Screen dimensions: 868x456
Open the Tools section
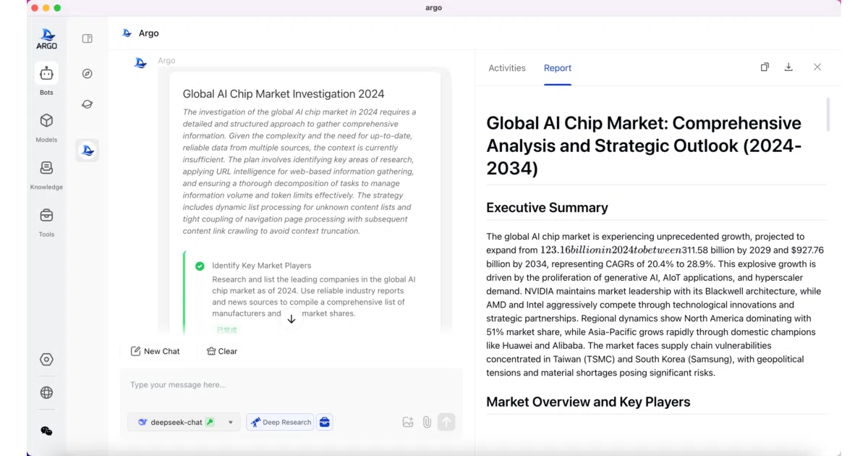point(46,221)
